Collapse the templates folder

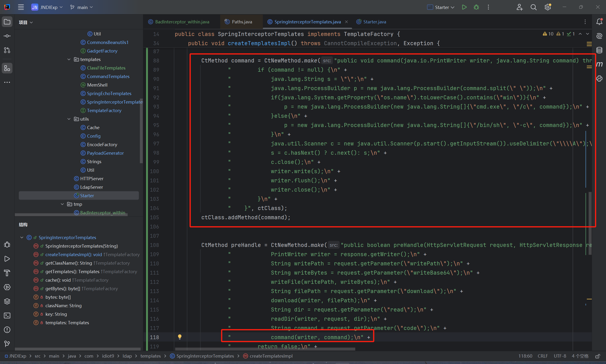[69, 59]
